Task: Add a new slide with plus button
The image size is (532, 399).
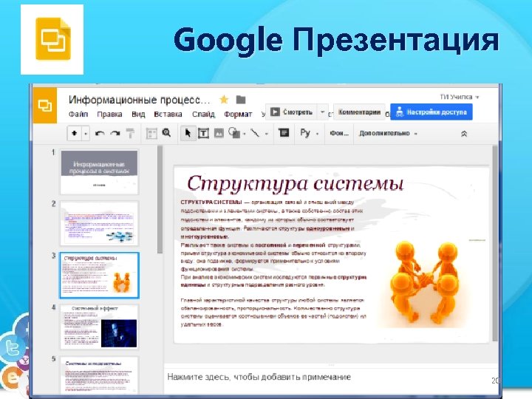Action: [x=75, y=133]
